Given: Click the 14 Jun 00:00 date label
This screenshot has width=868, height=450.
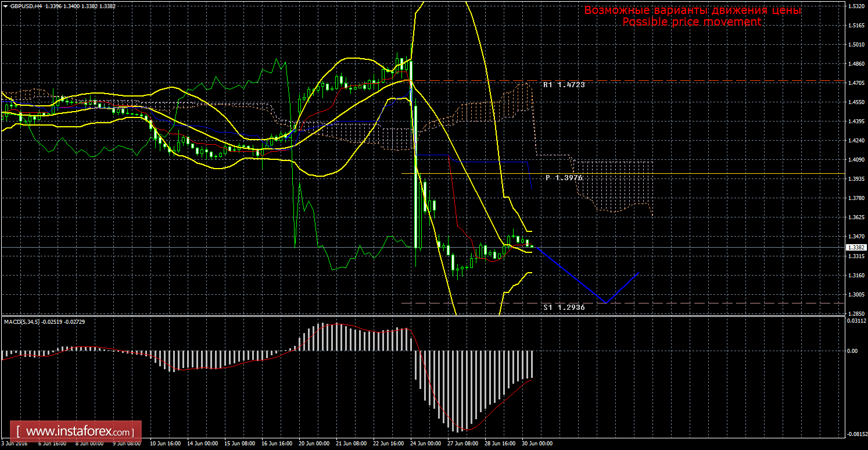Looking at the screenshot, I should pyautogui.click(x=203, y=444).
